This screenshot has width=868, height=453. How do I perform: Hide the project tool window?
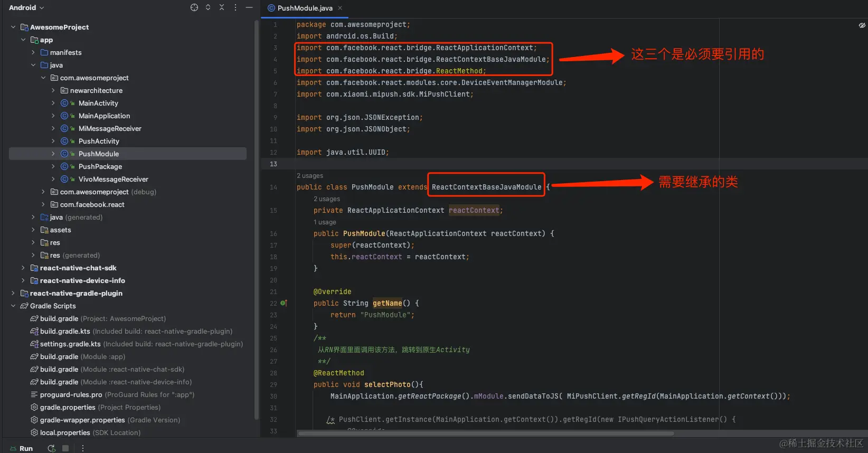(x=249, y=7)
